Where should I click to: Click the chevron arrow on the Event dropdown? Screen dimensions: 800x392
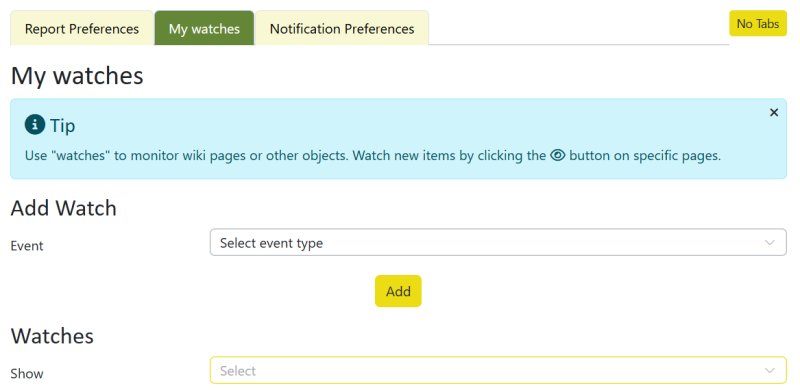pos(769,243)
